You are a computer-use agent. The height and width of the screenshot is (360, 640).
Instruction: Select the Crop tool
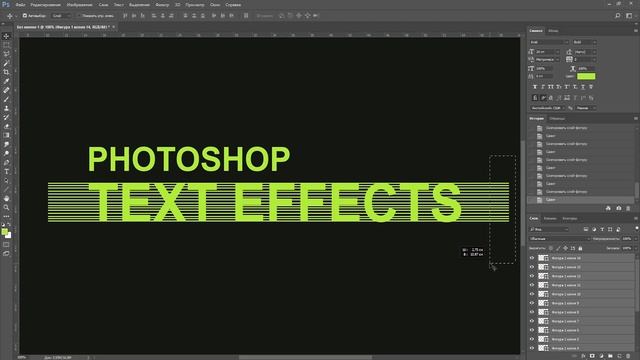pos(6,72)
